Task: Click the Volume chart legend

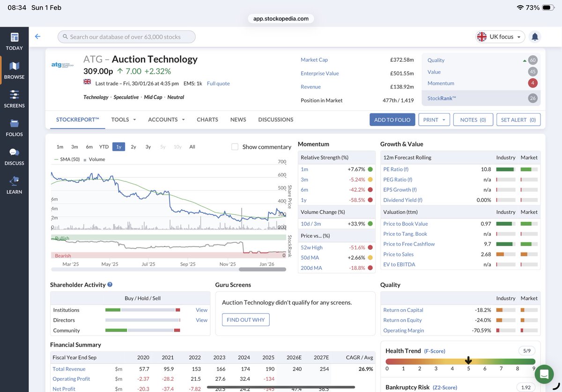Action: click(x=94, y=159)
